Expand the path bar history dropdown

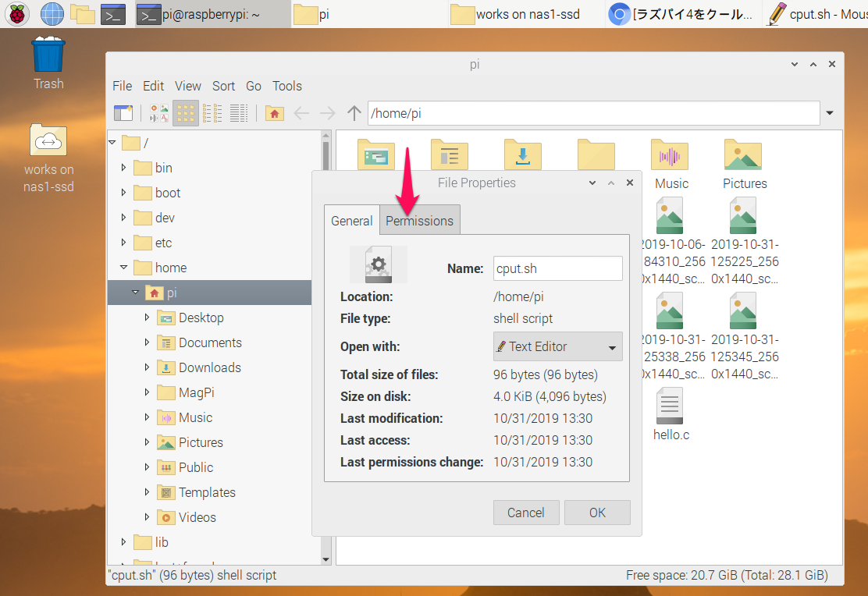(830, 113)
